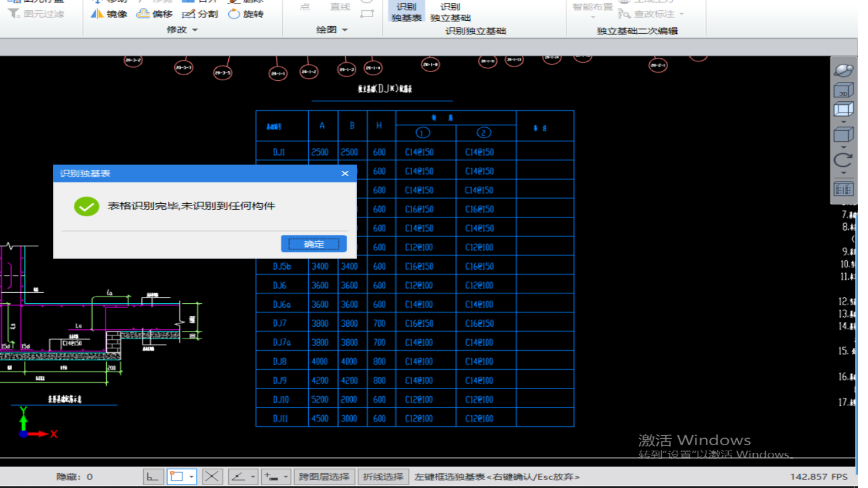Click circled 2 rebar column header
Screen dimensions: 868x488
(x=484, y=133)
